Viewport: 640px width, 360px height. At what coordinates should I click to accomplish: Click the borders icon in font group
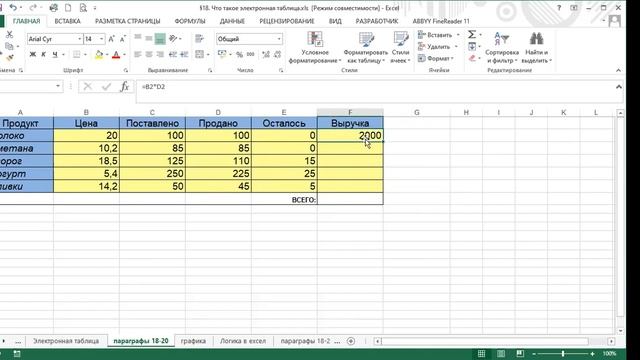pos(76,54)
